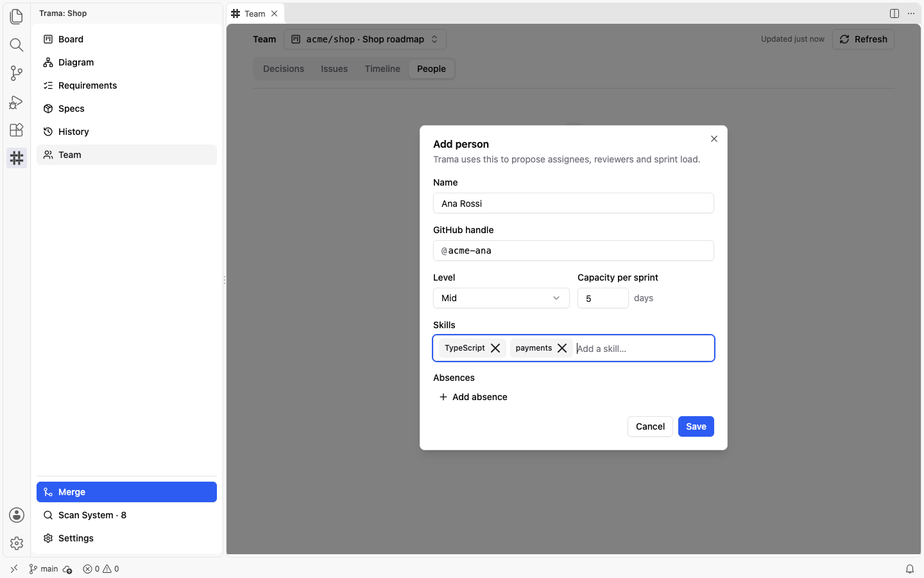Open the Accounts icon

click(x=17, y=515)
